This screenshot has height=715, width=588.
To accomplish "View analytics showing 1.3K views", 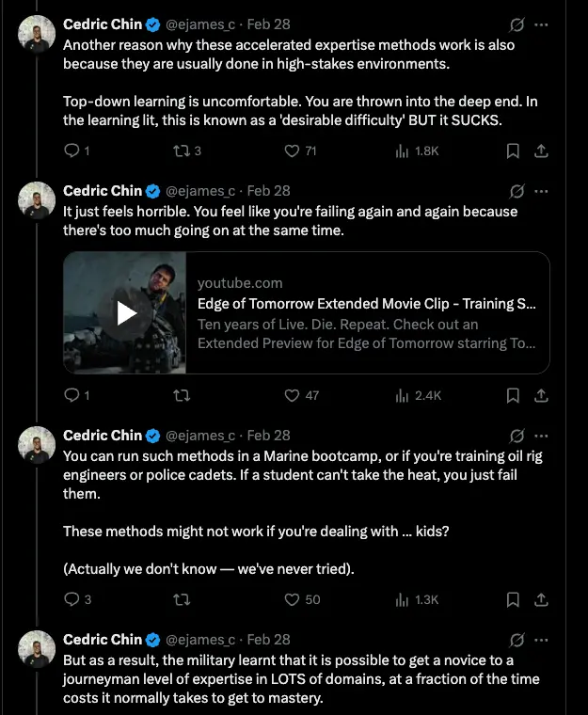I will click(403, 599).
